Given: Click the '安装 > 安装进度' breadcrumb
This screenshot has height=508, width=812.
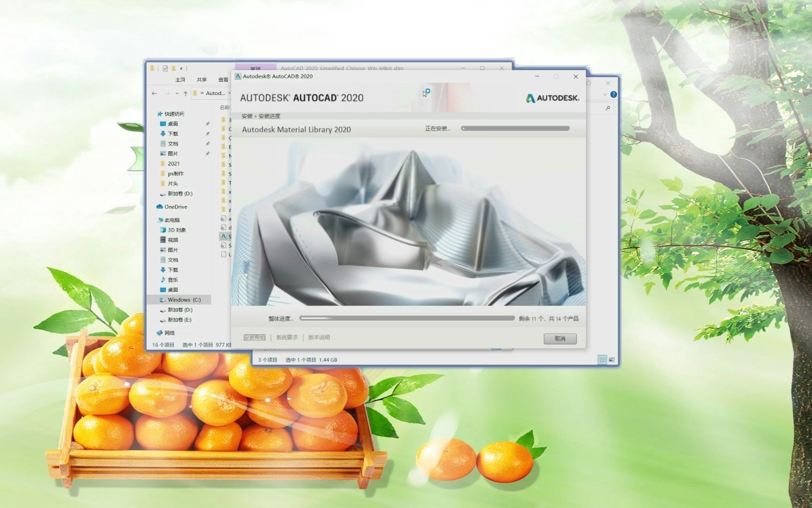Looking at the screenshot, I should pyautogui.click(x=261, y=116).
